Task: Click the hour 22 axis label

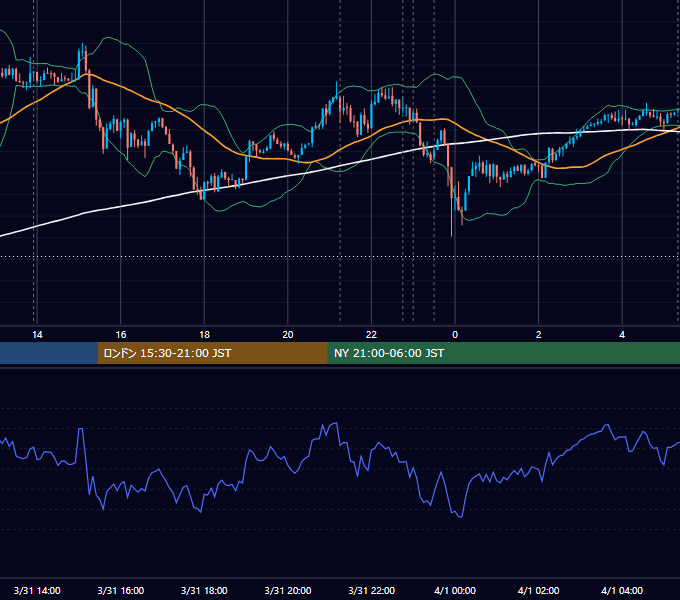Action: click(371, 335)
